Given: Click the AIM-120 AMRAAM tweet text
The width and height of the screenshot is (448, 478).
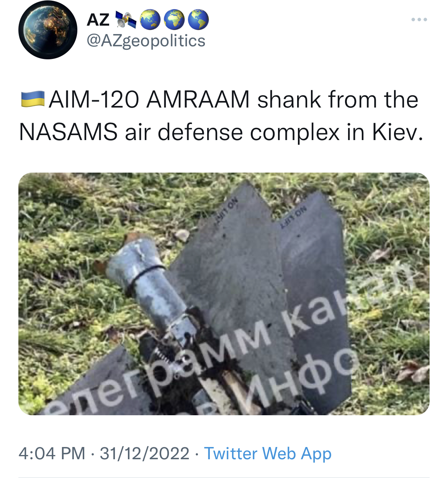Looking at the screenshot, I should (x=221, y=116).
